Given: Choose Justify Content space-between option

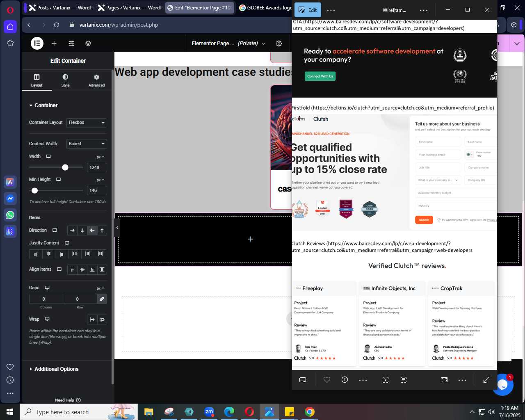Looking at the screenshot, I should coord(75,254).
